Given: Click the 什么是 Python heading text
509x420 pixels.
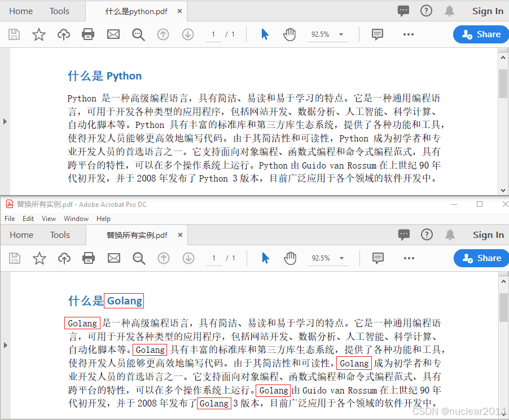Looking at the screenshot, I should point(104,76).
